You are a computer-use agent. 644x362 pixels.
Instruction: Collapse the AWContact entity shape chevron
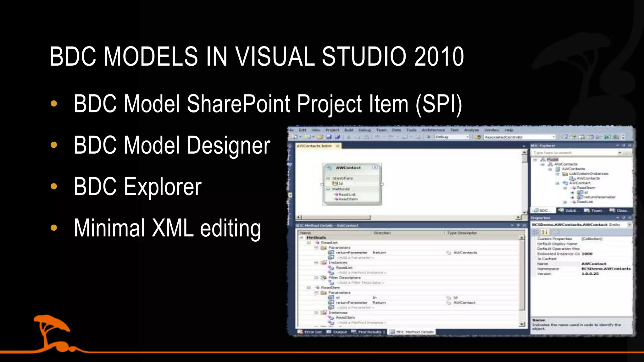[x=375, y=167]
